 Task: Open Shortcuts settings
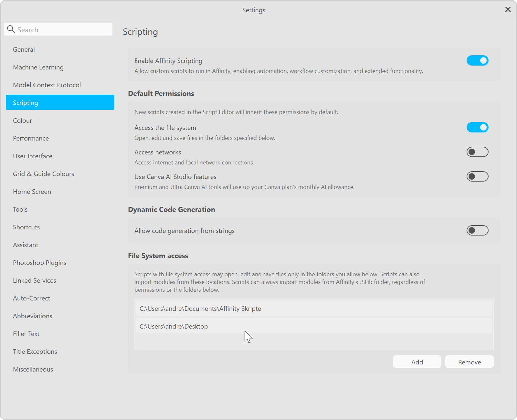[60, 227]
